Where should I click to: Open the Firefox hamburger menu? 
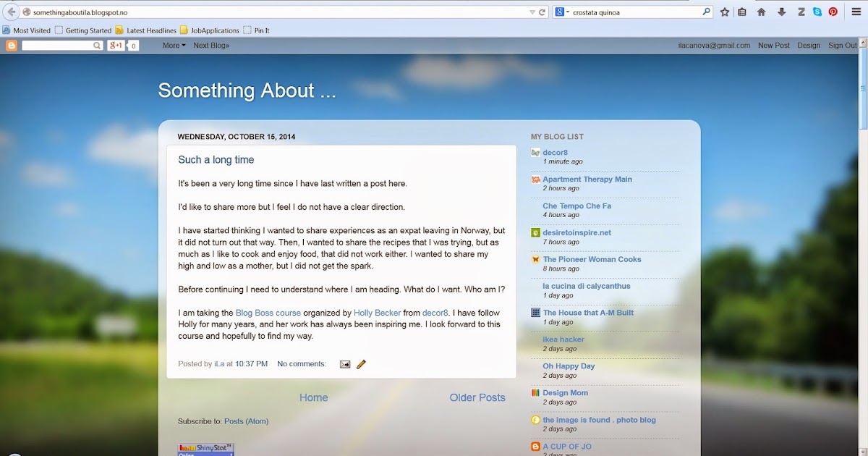pyautogui.click(x=856, y=12)
